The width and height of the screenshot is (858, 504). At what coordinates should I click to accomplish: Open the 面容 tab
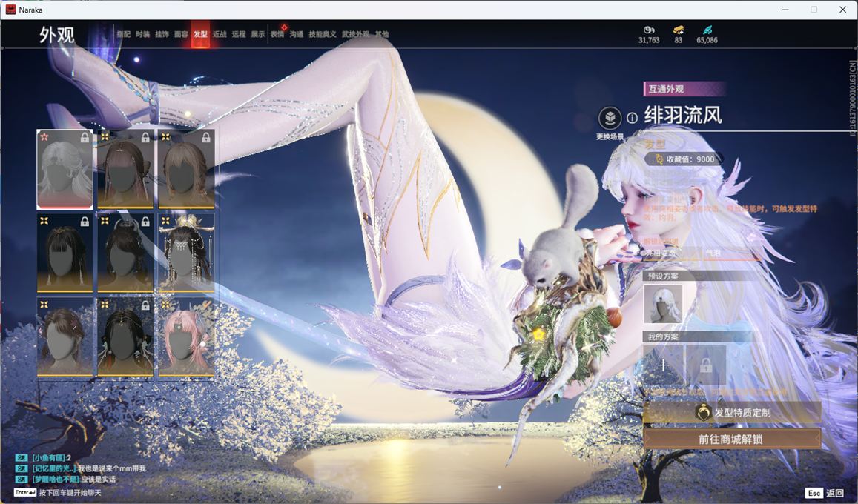(181, 34)
